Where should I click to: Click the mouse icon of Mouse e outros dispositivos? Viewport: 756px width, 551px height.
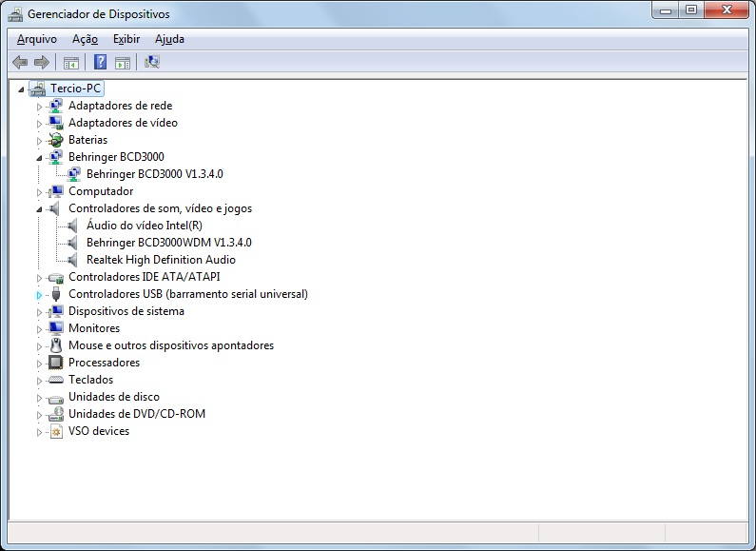click(x=56, y=345)
